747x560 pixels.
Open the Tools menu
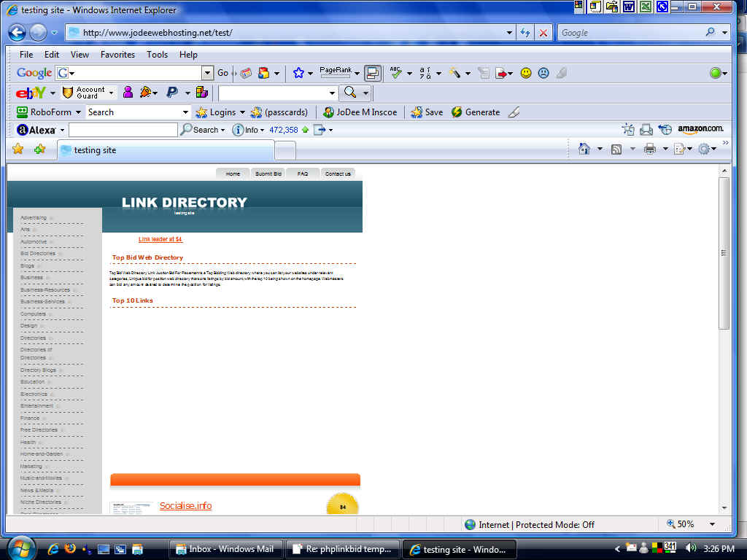click(x=158, y=55)
